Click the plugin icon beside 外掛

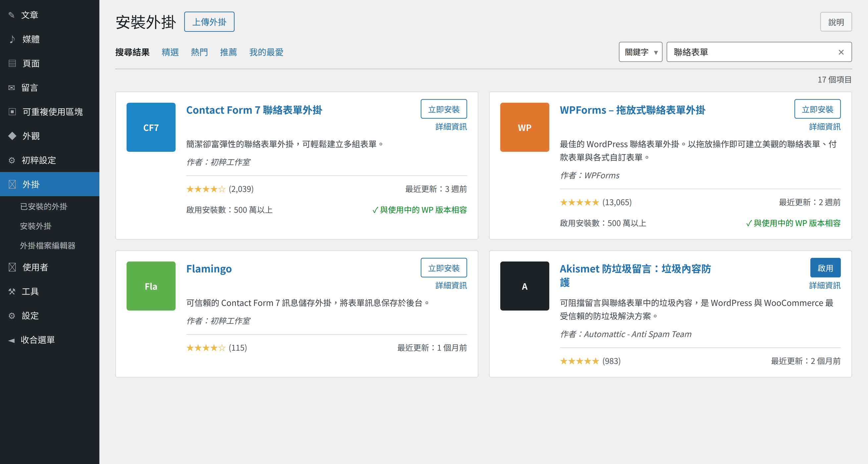click(x=12, y=185)
